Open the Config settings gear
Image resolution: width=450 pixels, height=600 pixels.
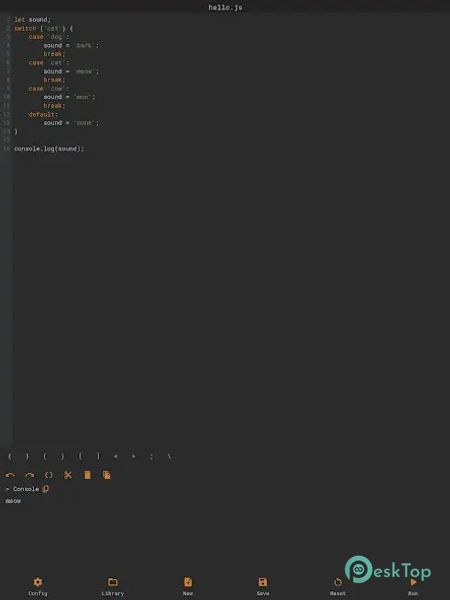(38, 586)
